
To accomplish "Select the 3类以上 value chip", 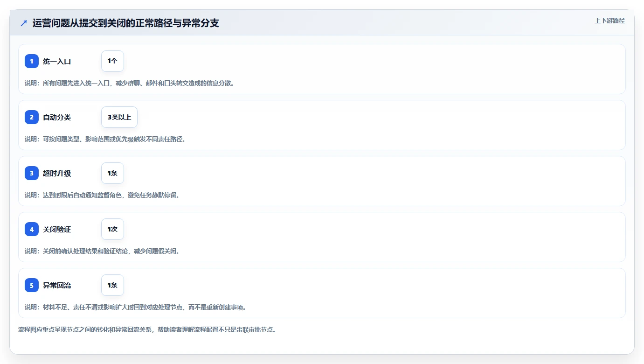I will tap(119, 117).
